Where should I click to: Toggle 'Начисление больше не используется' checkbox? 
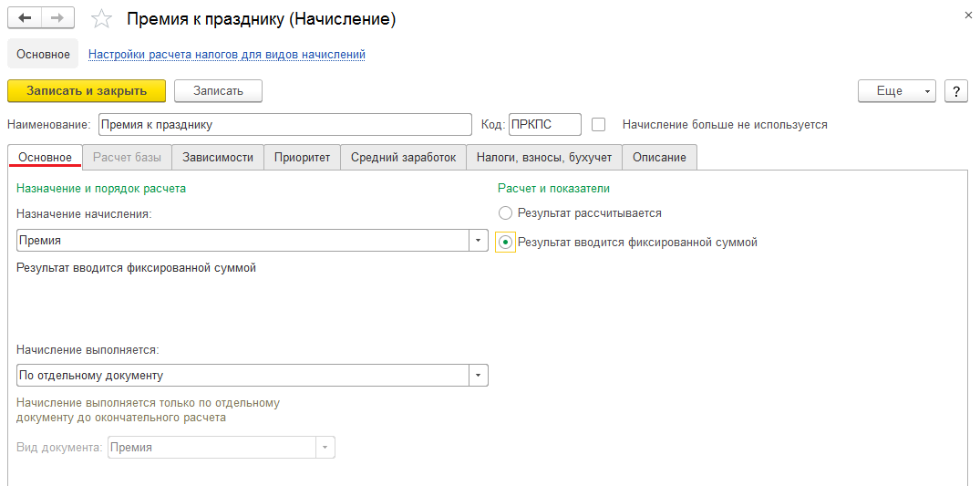599,124
